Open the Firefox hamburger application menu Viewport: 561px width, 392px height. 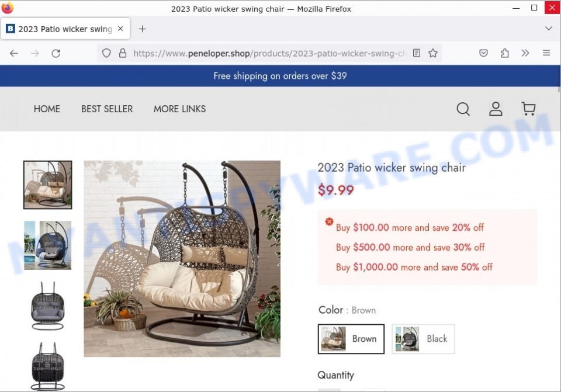coord(546,53)
